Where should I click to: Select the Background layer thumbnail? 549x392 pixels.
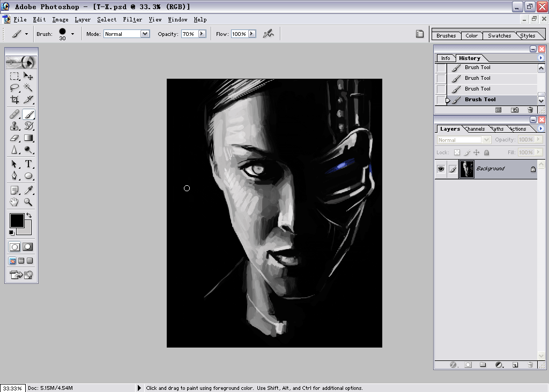point(466,169)
